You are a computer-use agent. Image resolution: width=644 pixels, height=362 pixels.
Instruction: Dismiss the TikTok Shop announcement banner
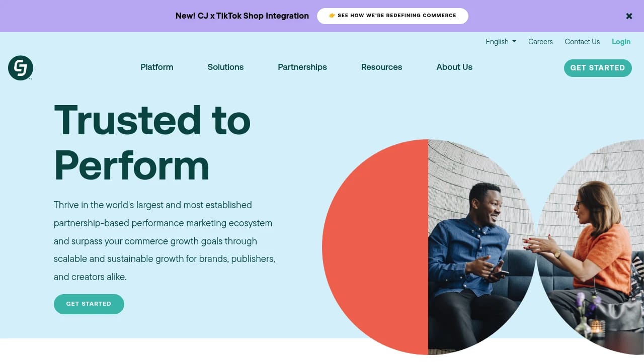pos(628,16)
